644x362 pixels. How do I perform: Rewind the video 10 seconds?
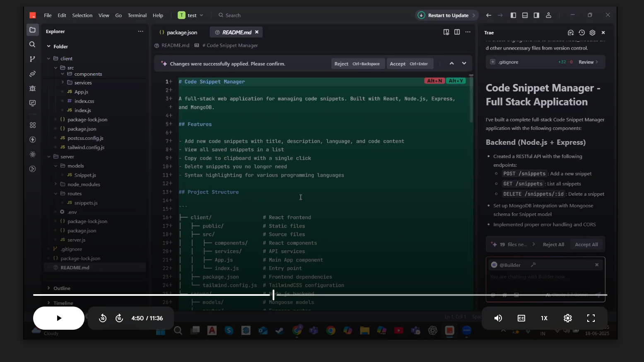coord(103,318)
